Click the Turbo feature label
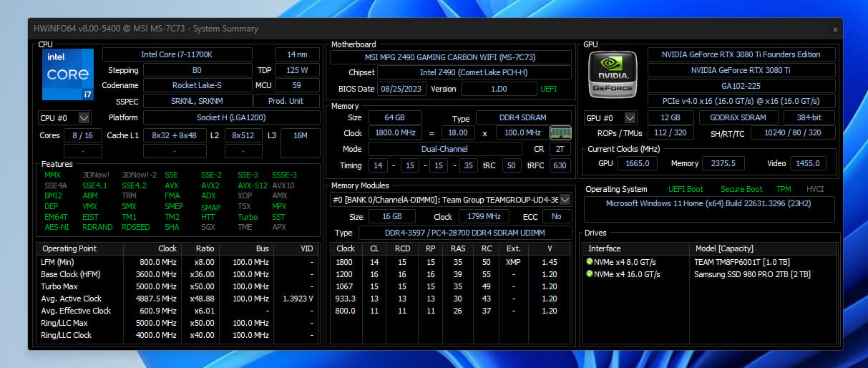Viewport: 868px width, 368px height. point(248,217)
